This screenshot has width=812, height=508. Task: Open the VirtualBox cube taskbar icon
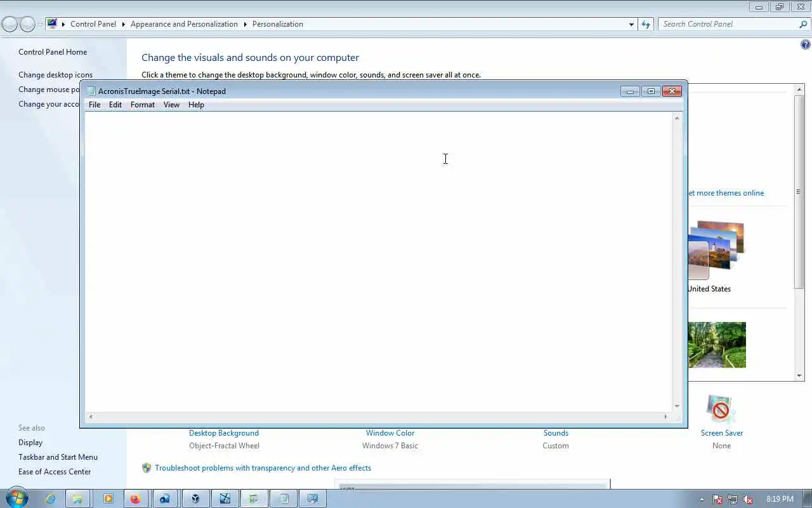[x=195, y=498]
